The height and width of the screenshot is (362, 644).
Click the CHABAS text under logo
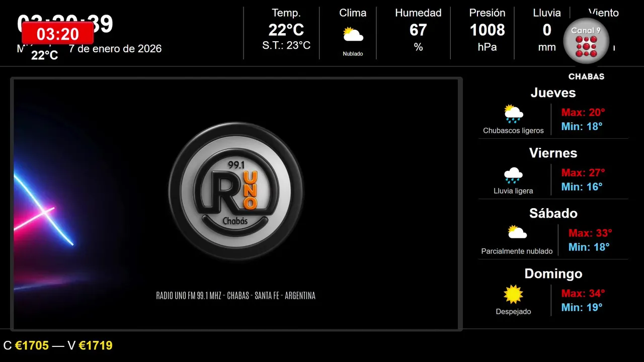(x=586, y=77)
